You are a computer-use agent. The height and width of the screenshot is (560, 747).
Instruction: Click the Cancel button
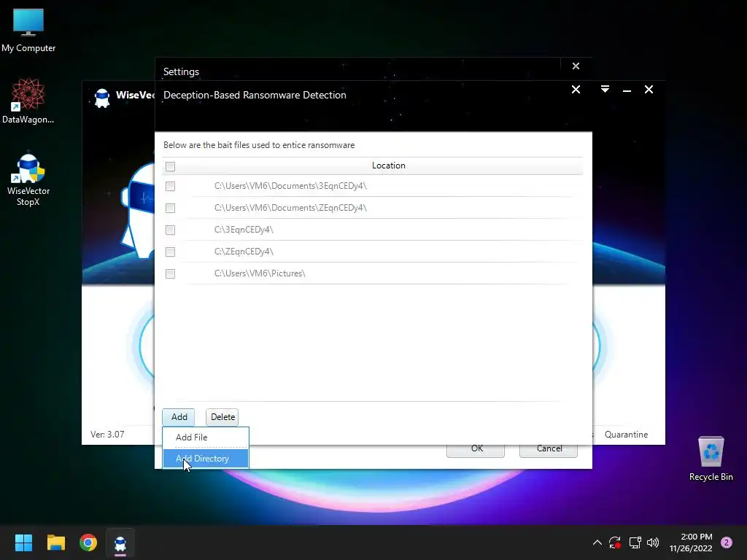549,450
